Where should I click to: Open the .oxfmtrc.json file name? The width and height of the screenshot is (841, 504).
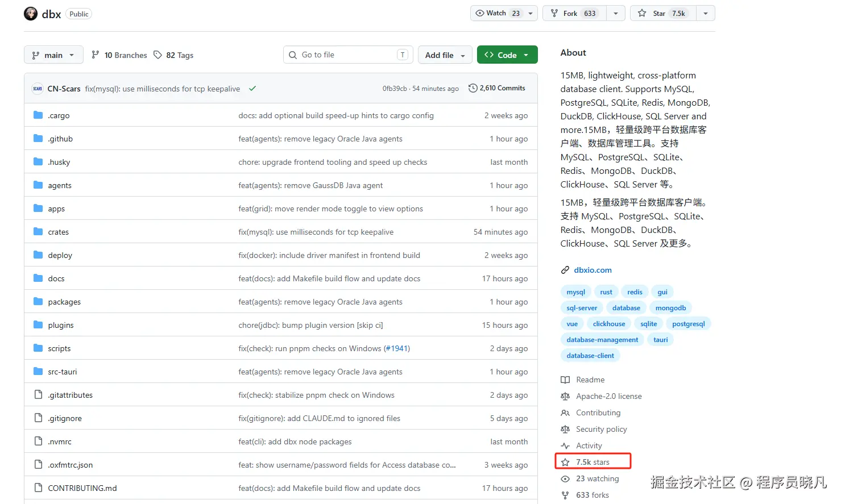click(x=71, y=465)
